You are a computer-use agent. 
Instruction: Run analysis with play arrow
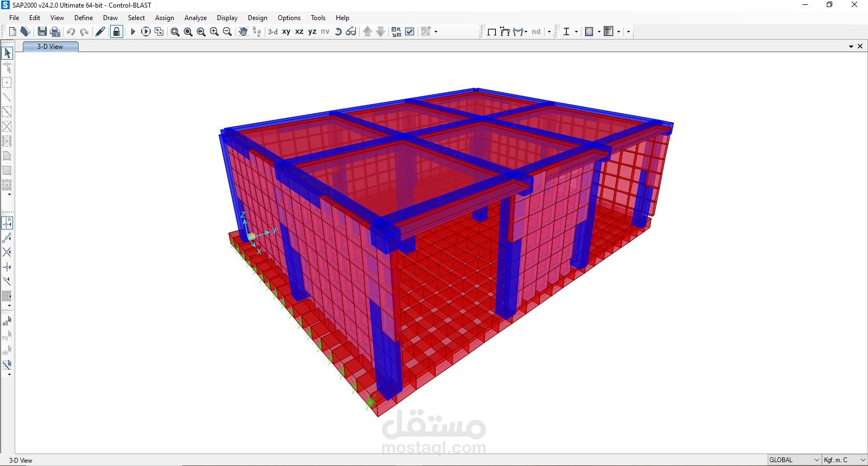click(x=133, y=31)
